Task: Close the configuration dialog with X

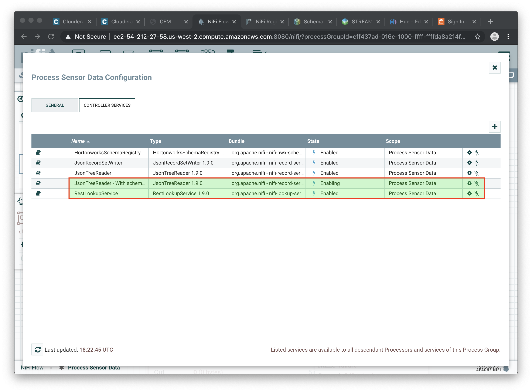Action: [494, 68]
